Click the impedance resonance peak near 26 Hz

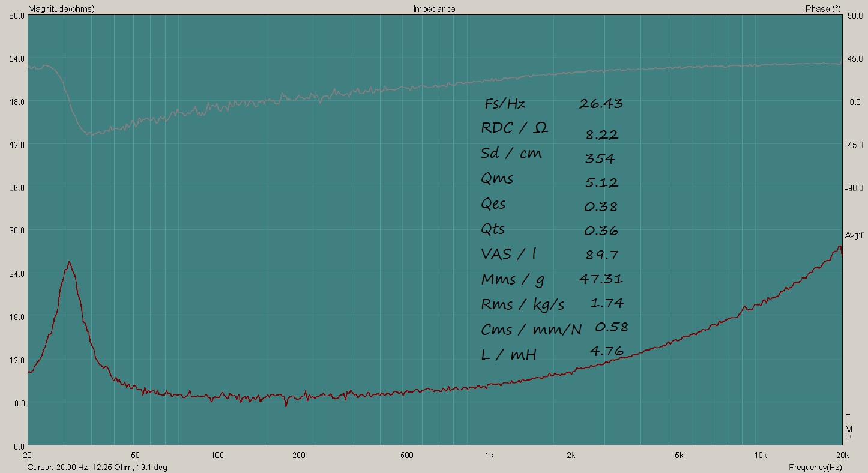(70, 262)
